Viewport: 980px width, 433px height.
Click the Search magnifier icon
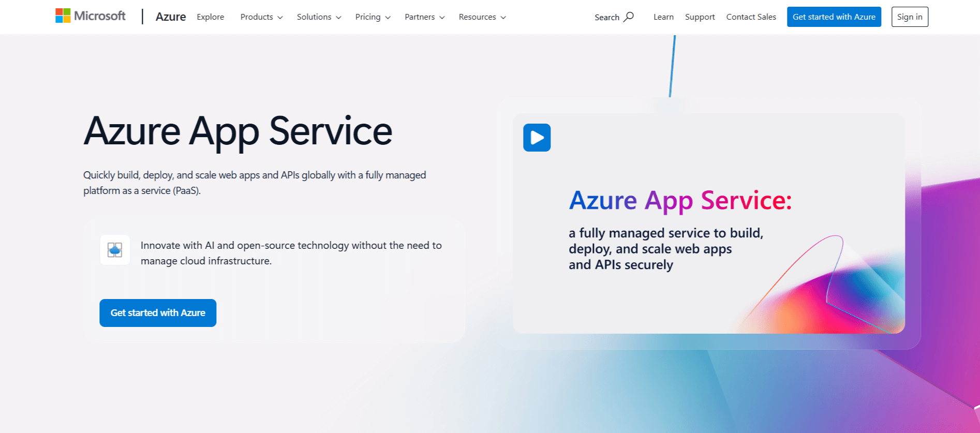coord(629,17)
